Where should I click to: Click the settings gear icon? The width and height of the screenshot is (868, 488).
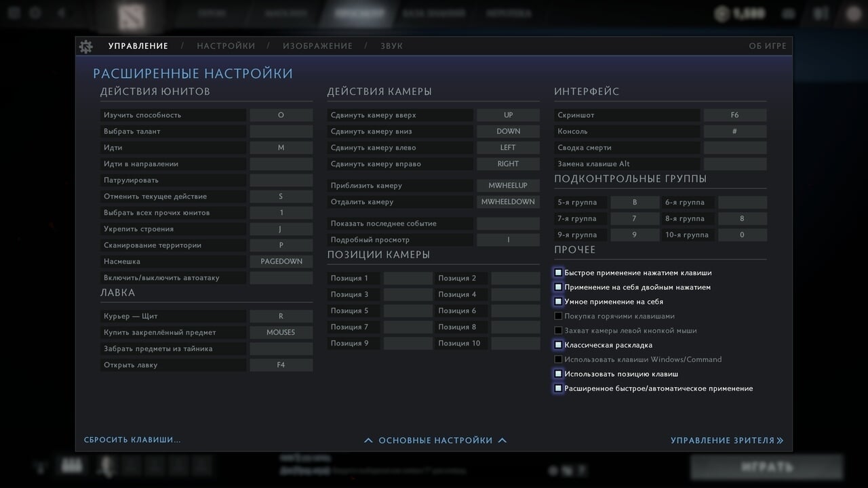point(85,46)
